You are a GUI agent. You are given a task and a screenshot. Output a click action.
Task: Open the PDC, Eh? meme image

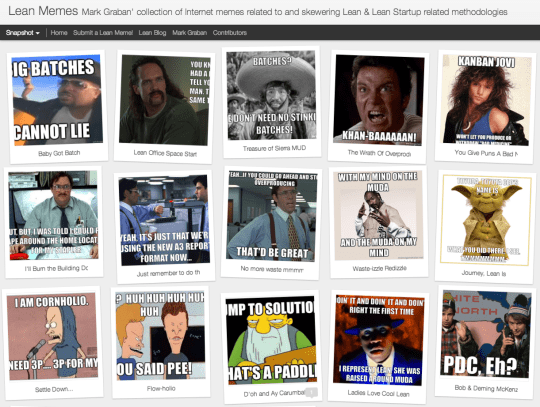[486, 334]
